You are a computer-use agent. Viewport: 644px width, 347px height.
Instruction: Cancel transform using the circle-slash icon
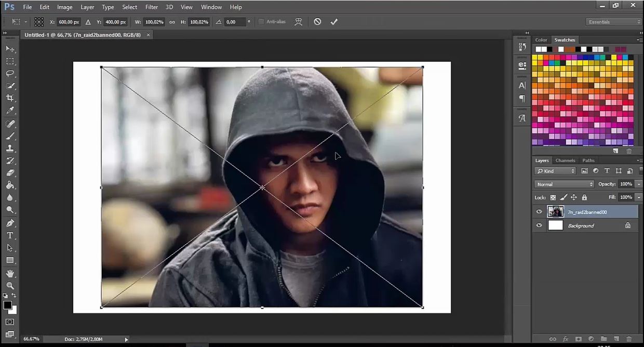click(317, 22)
